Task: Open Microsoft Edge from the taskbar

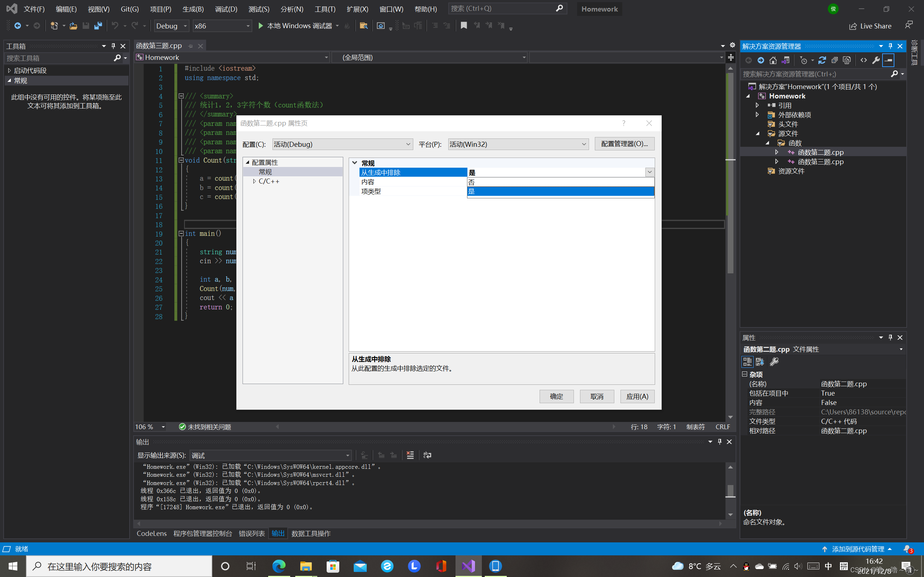Action: 279,566
